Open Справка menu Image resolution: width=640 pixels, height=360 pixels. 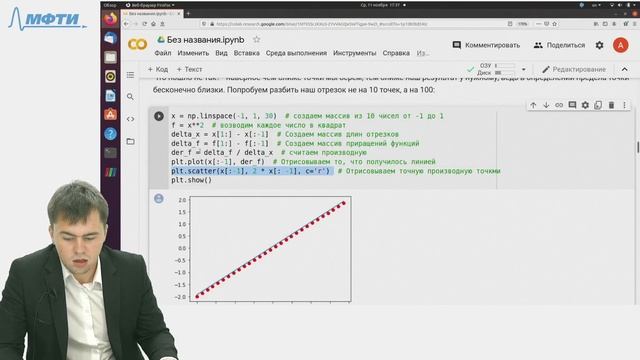pyautogui.click(x=396, y=53)
